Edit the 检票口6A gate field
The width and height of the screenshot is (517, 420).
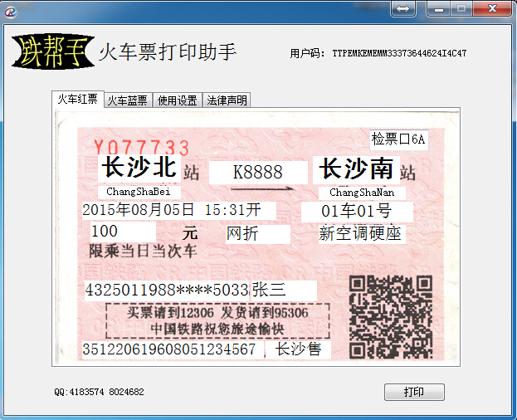pyautogui.click(x=399, y=139)
